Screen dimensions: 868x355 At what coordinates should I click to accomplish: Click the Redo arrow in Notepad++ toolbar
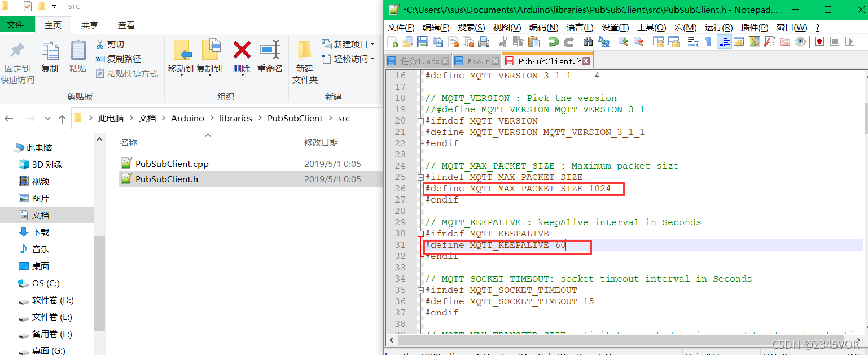click(x=569, y=42)
